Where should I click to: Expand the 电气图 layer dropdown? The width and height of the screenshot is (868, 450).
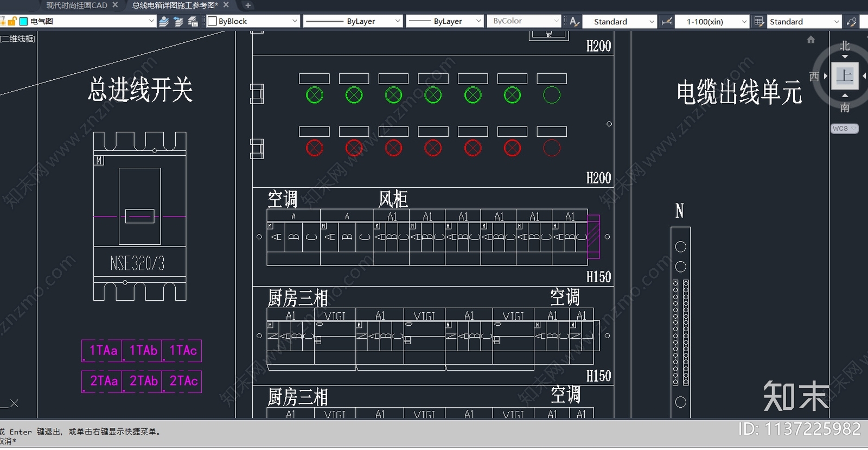(x=151, y=21)
